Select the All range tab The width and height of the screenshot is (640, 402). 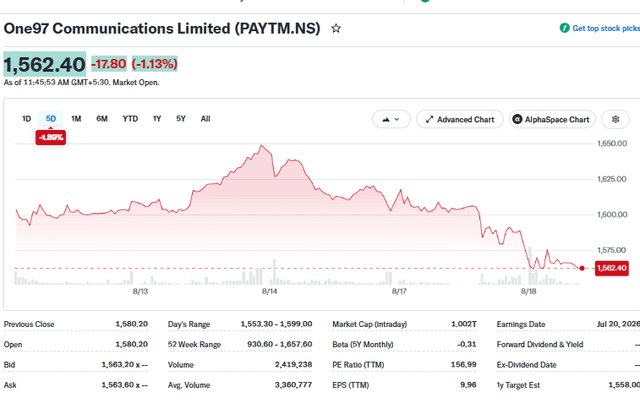coord(205,119)
